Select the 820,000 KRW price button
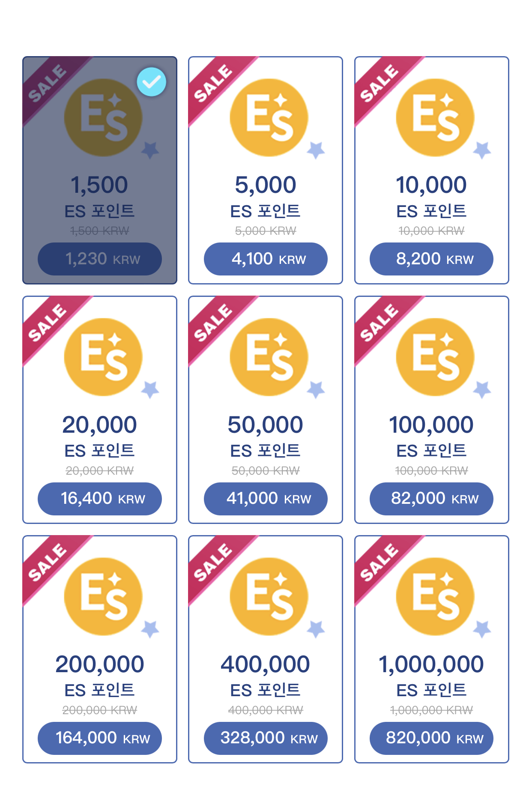532x802 pixels. 431,738
